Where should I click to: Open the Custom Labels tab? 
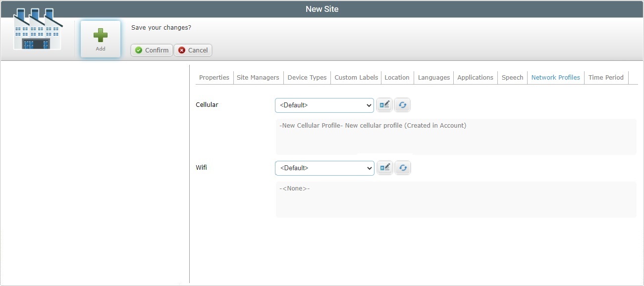pyautogui.click(x=356, y=77)
